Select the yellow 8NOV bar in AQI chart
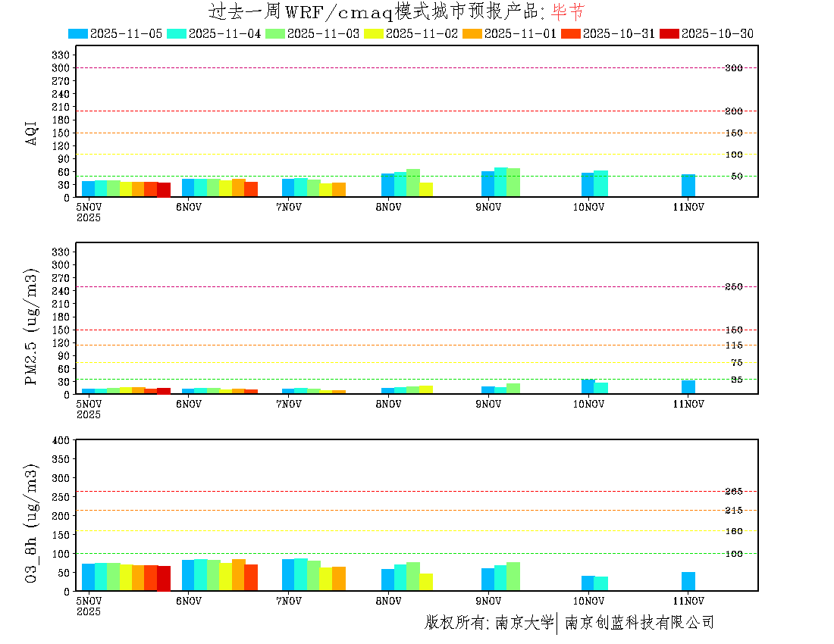 pyautogui.click(x=426, y=189)
